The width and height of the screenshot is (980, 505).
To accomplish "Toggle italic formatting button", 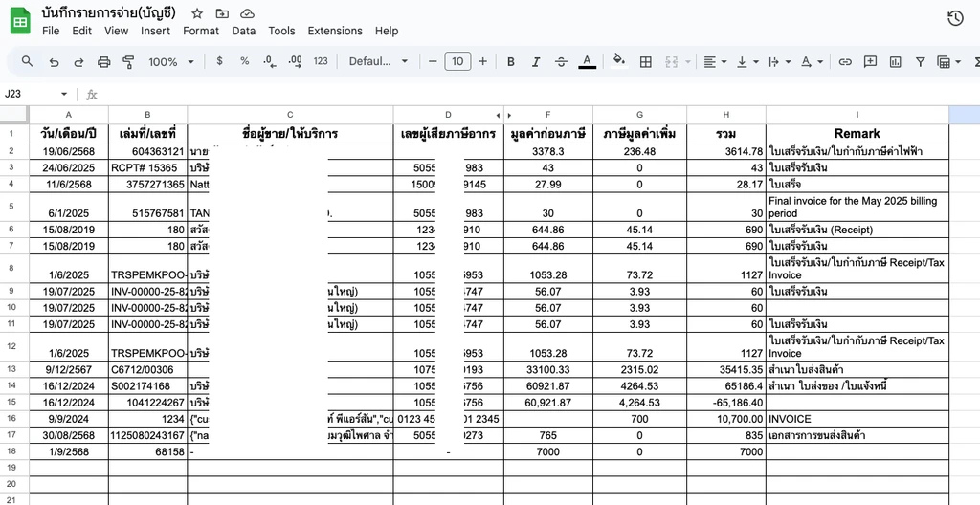I will coord(536,61).
